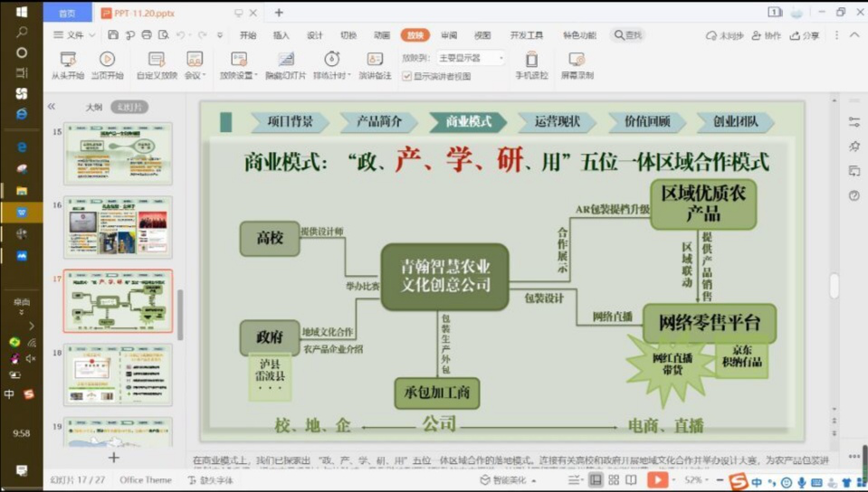The image size is (868, 492).
Task: Toggle 显示演讲者视图 checkbox
Action: (407, 76)
